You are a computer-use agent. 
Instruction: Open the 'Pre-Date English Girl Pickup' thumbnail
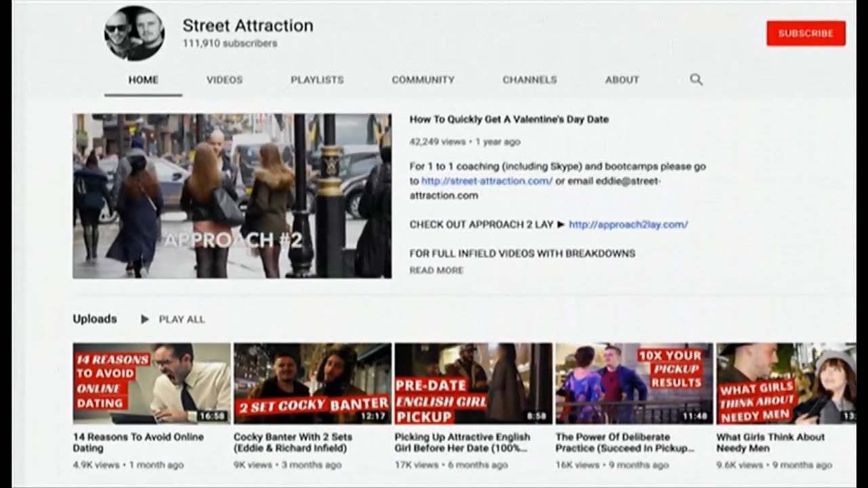[x=473, y=384]
